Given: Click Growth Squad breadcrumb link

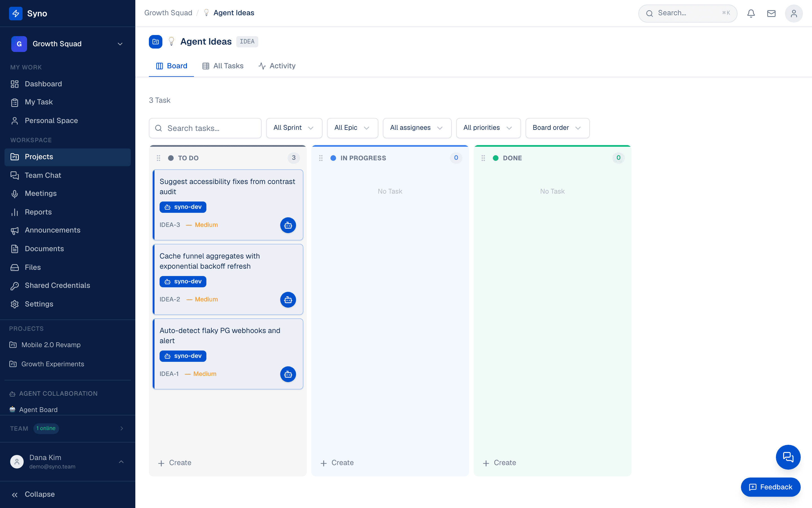Looking at the screenshot, I should tap(168, 13).
